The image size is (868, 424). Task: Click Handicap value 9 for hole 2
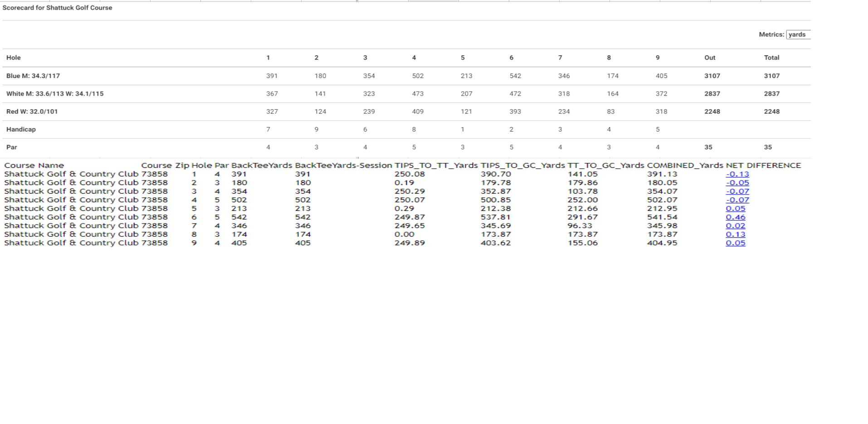[317, 129]
